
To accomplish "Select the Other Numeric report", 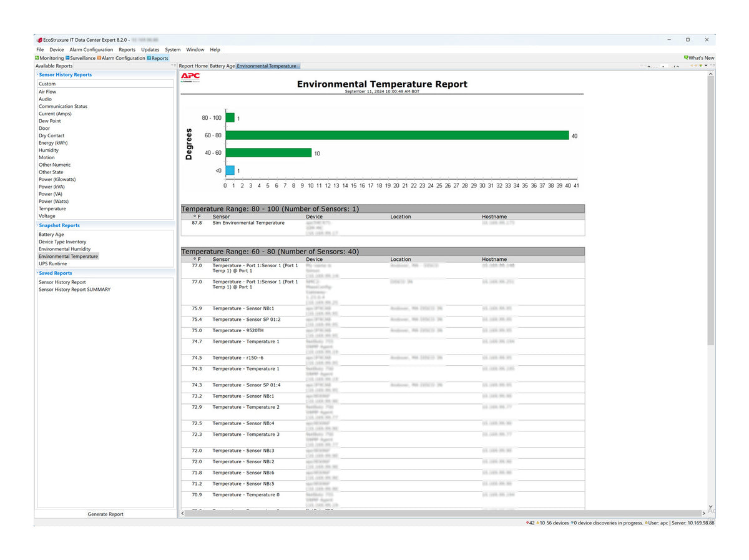I will [x=54, y=165].
